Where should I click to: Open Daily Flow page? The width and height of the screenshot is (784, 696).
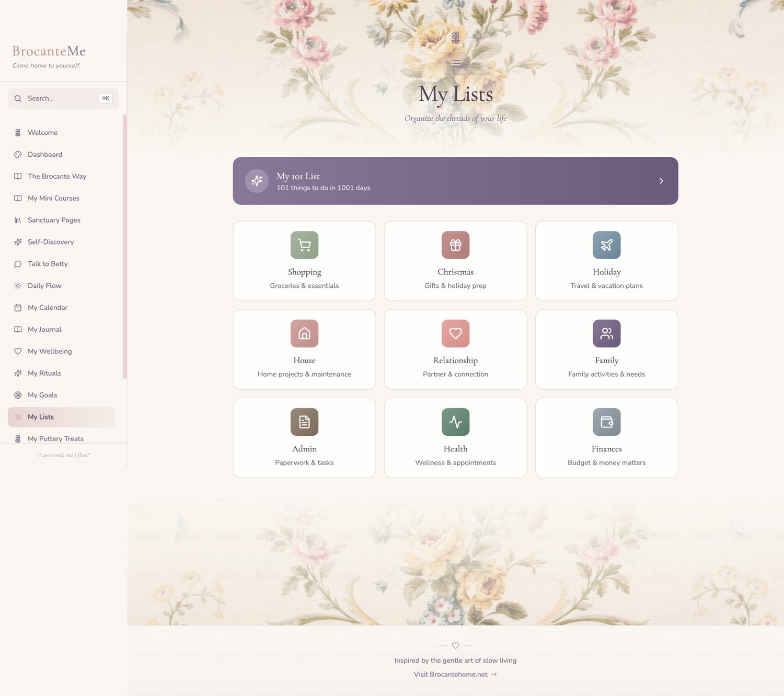(x=61, y=286)
